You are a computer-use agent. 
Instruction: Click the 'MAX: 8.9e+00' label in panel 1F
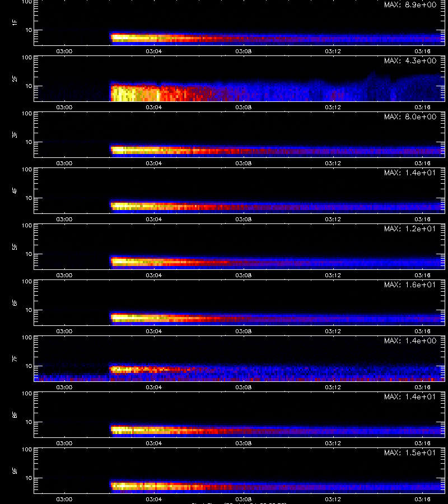[x=410, y=5]
